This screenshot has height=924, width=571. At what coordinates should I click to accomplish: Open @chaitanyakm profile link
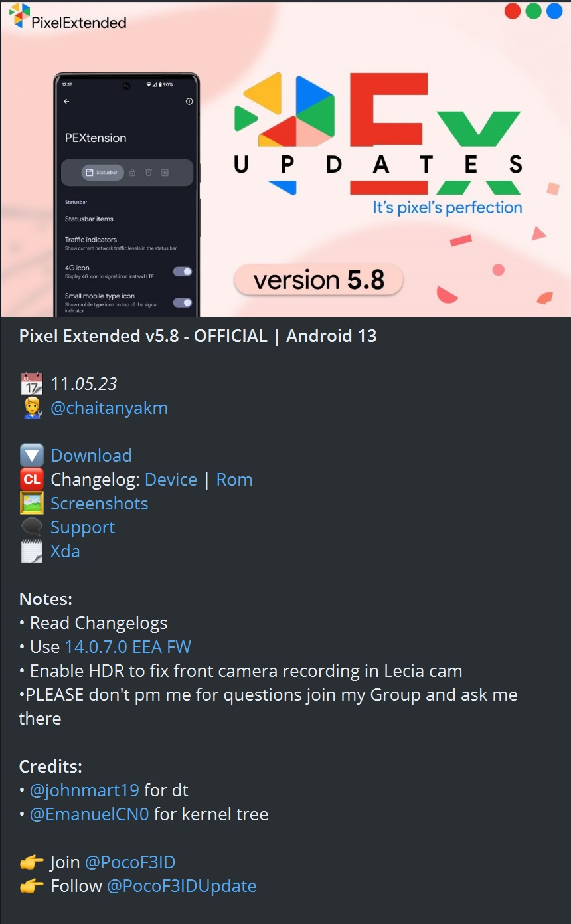[109, 408]
